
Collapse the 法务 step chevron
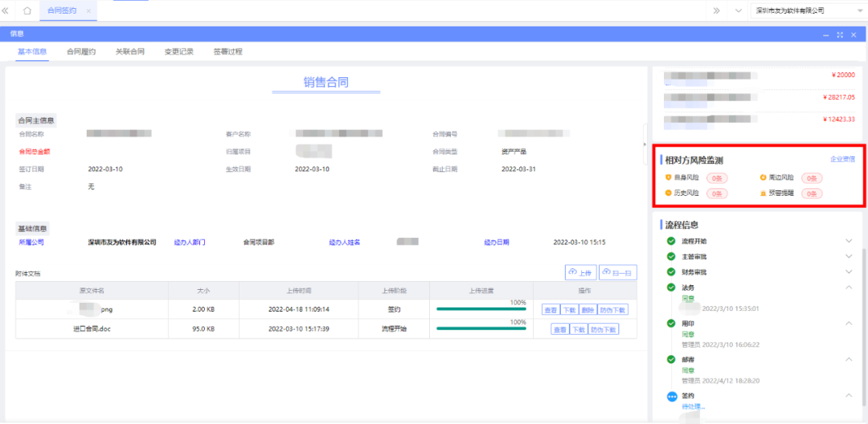[849, 287]
